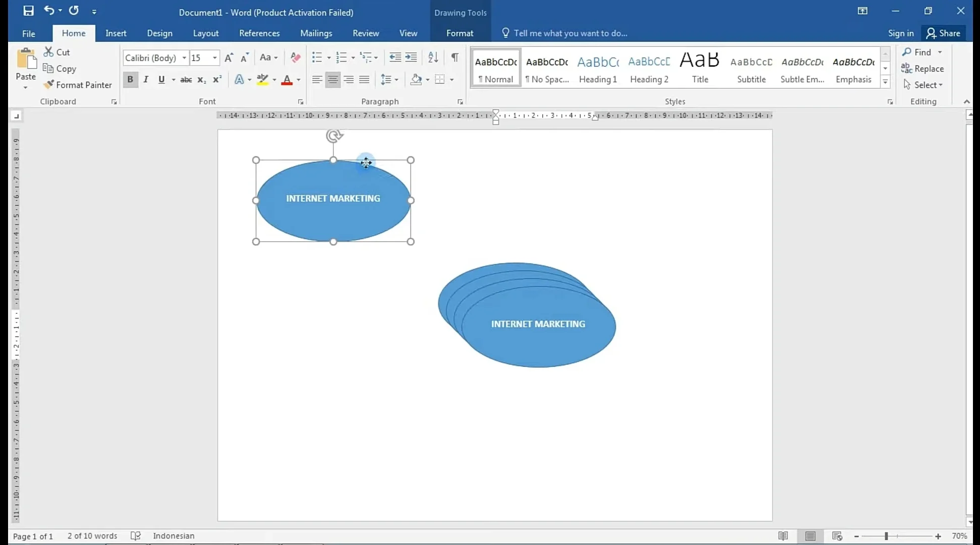
Task: Toggle strikethrough text formatting
Action: pos(185,79)
